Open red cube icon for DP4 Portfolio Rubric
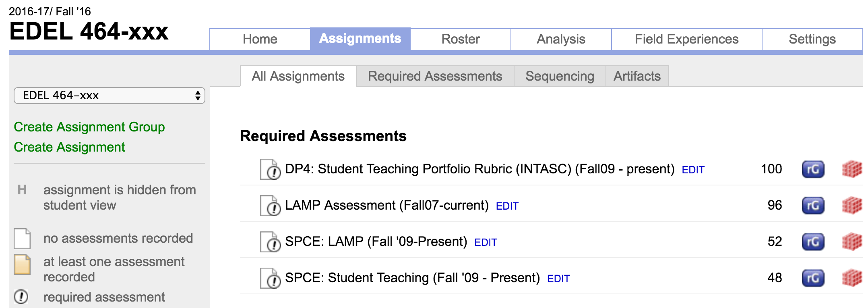868x308 pixels. coord(852,169)
